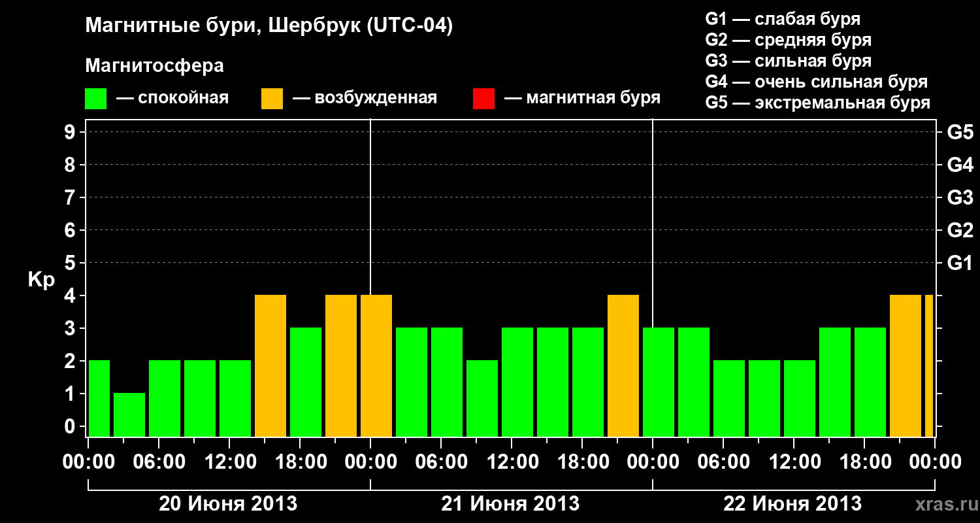This screenshot has height=523, width=980.
Task: Click the G3 label on right axis
Action: pos(960,197)
